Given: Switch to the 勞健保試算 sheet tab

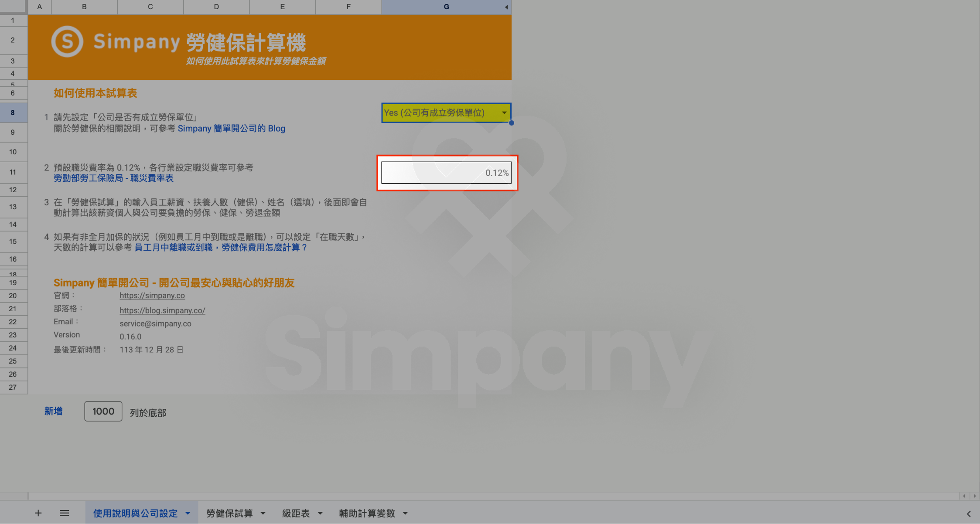Looking at the screenshot, I should coord(229,514).
